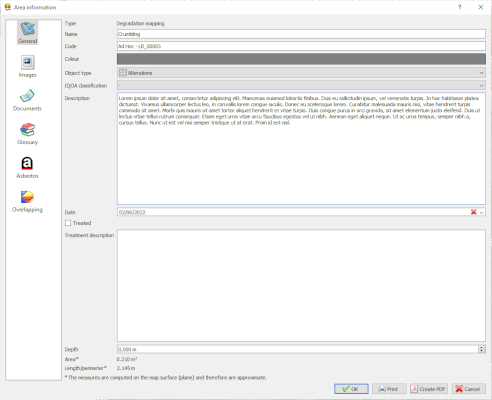Click inside the Treatment description text area
The image size is (492, 400).
click(x=301, y=286)
